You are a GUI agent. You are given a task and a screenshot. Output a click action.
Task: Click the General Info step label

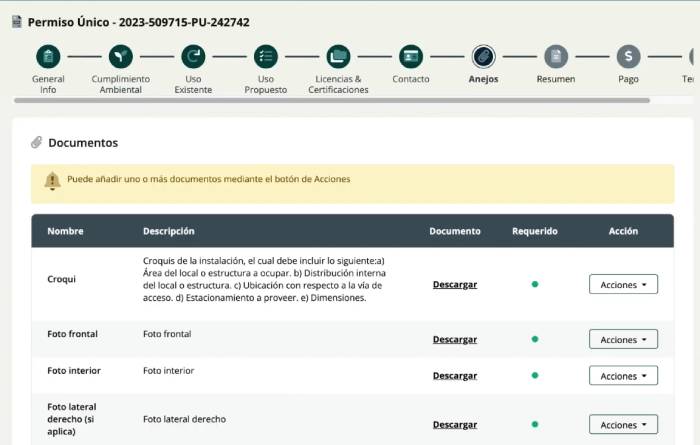48,84
